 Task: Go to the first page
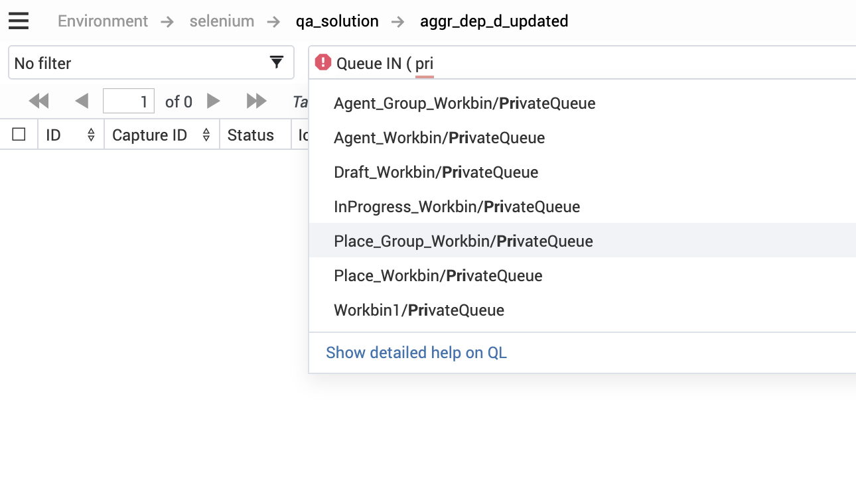point(39,101)
